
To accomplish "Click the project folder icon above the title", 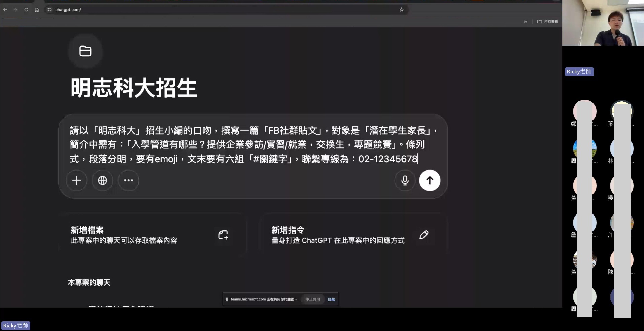I will click(85, 51).
